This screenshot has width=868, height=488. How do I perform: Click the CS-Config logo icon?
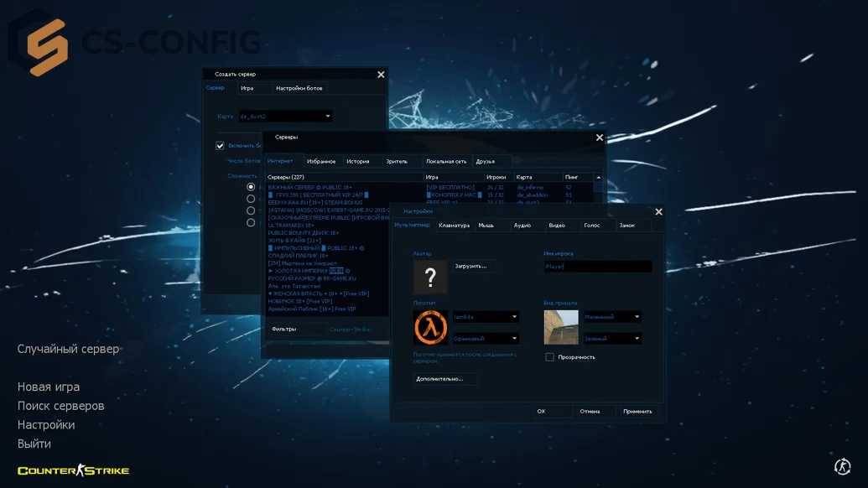coord(47,47)
